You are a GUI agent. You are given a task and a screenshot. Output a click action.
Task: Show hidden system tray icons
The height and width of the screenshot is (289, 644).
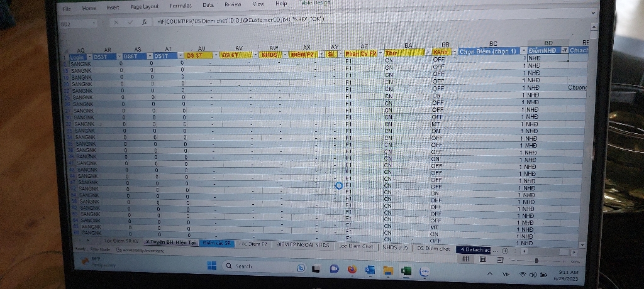[489, 273]
